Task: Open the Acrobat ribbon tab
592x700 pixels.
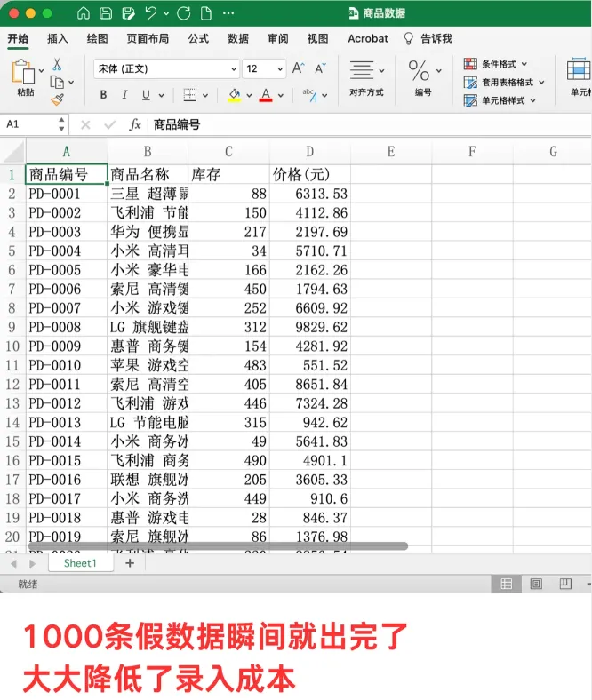Action: click(368, 39)
